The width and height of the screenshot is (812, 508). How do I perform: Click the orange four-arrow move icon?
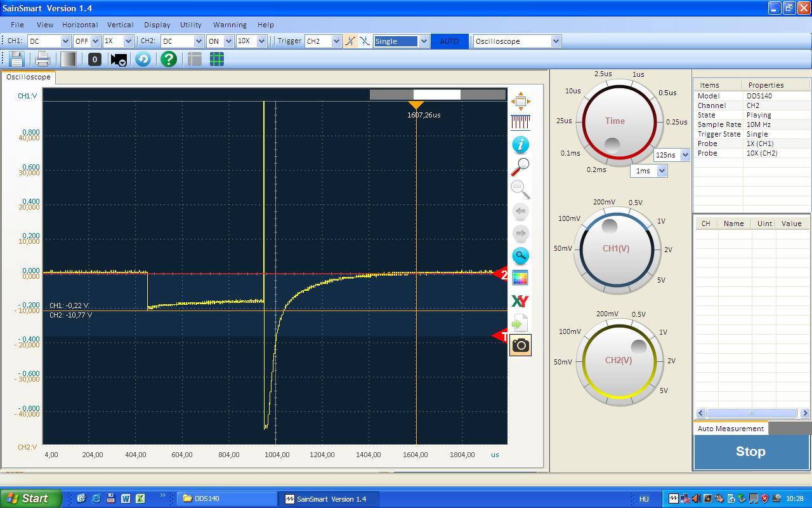click(520, 100)
